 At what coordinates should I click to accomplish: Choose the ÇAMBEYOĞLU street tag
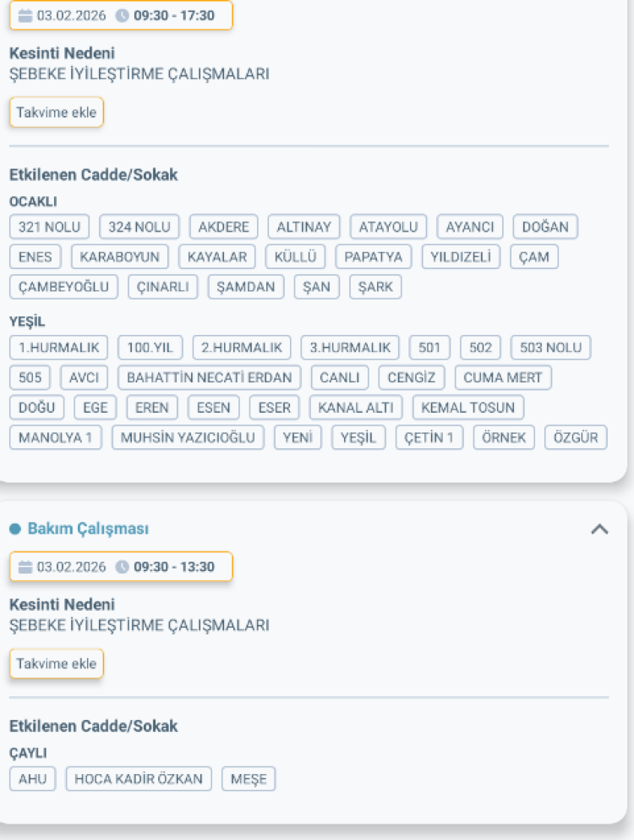tap(64, 287)
